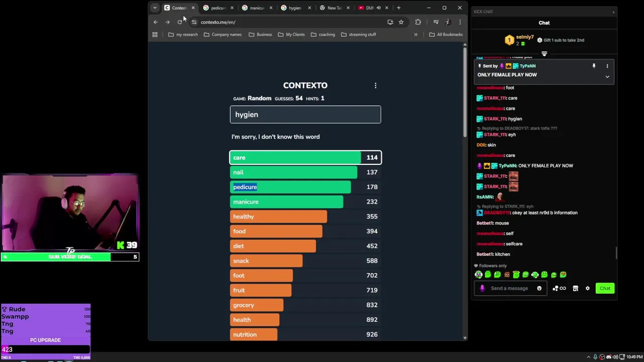Close the Kick Chat panel
This screenshot has width=644, height=362.
click(x=613, y=12)
